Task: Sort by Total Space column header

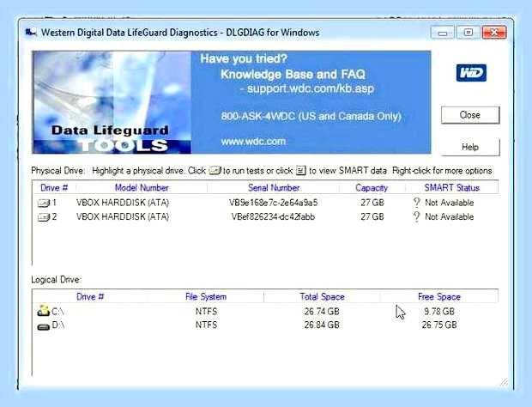Action: pyautogui.click(x=322, y=297)
